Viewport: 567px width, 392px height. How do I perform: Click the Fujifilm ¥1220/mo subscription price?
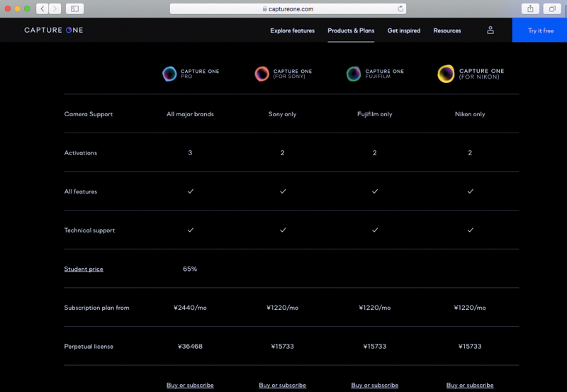(x=375, y=308)
